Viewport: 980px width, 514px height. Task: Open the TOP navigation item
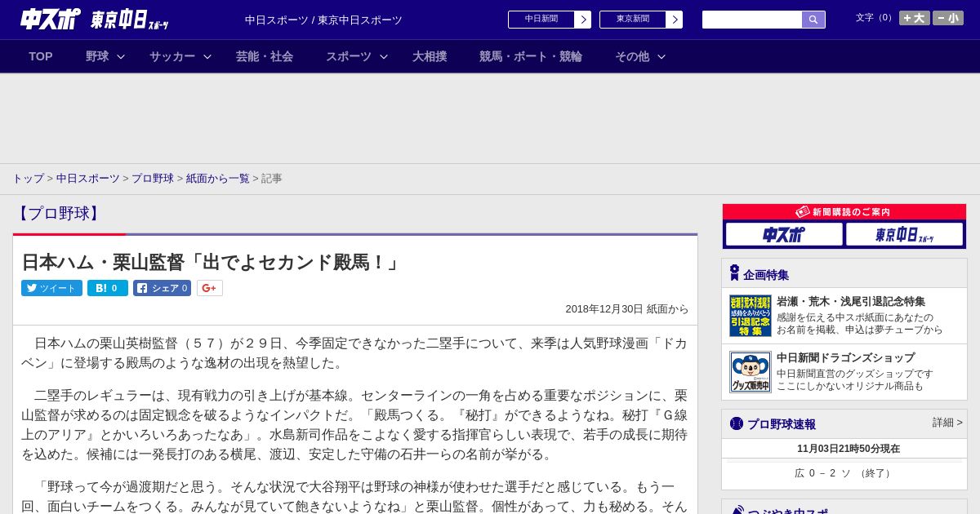41,56
